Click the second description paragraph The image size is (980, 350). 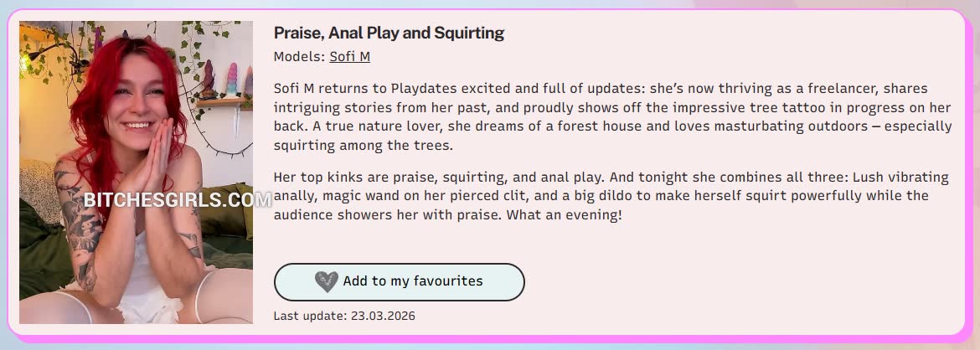tap(611, 195)
